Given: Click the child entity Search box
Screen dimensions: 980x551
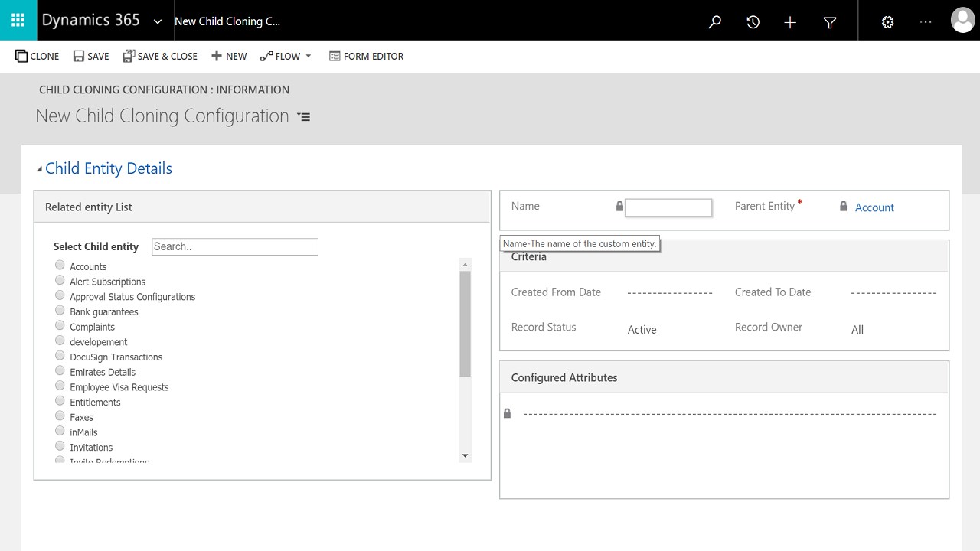Looking at the screenshot, I should pyautogui.click(x=235, y=246).
